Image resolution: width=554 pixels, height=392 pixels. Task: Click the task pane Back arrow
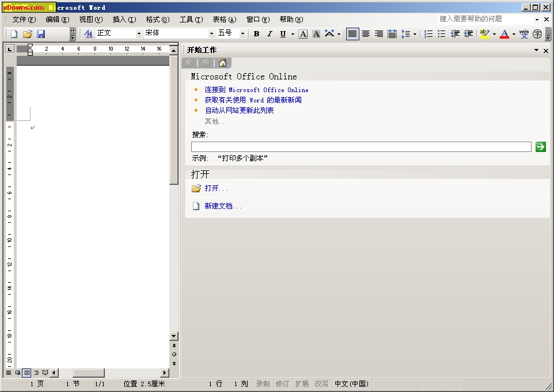tap(189, 63)
